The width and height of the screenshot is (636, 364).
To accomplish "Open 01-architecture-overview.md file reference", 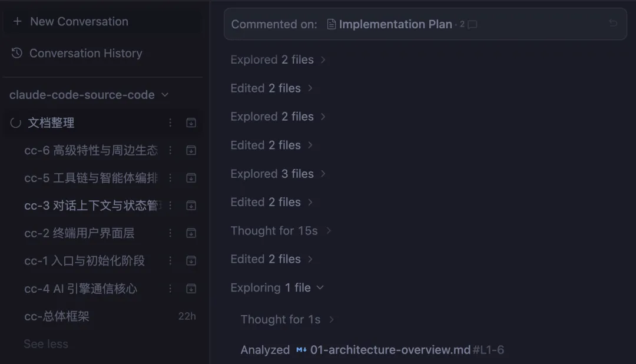I will point(390,350).
